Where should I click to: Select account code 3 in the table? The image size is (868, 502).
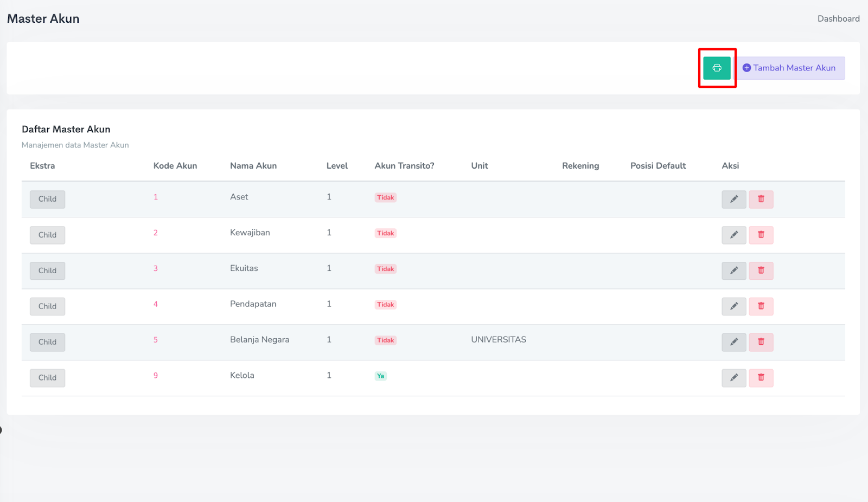156,268
